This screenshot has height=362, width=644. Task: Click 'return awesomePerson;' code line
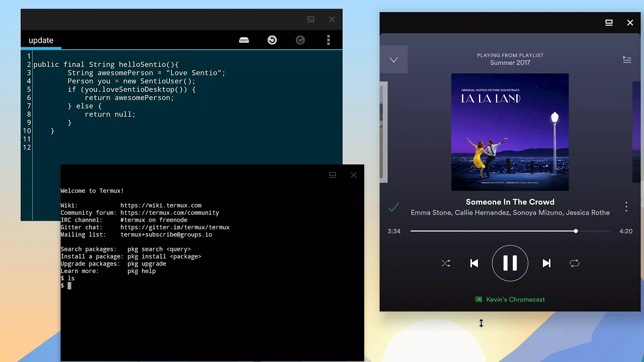(129, 98)
